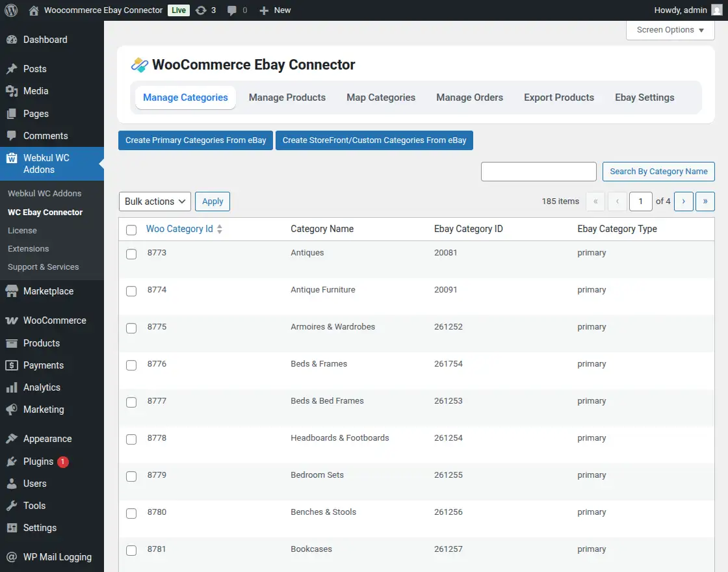728x572 pixels.
Task: Open Manage Orders tab
Action: (x=469, y=97)
